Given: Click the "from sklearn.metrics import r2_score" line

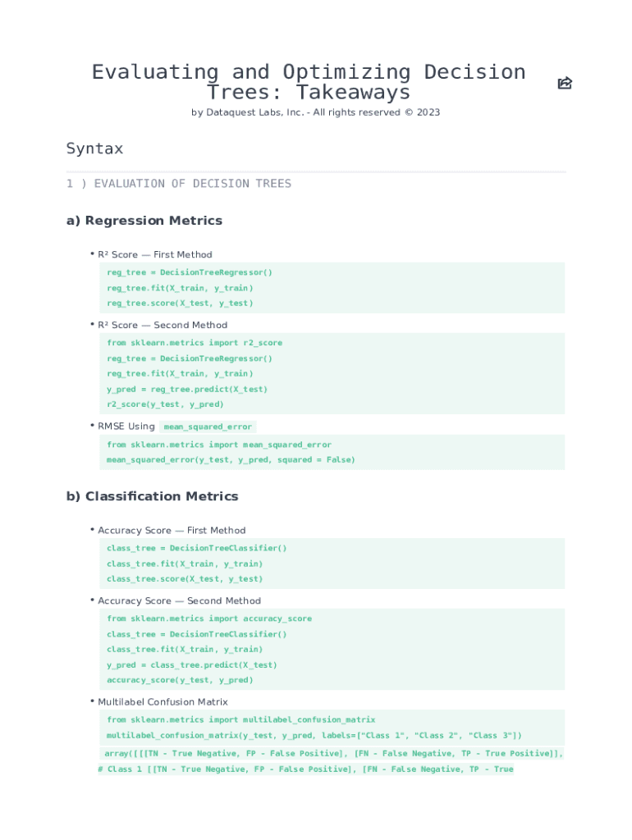Looking at the screenshot, I should [194, 343].
